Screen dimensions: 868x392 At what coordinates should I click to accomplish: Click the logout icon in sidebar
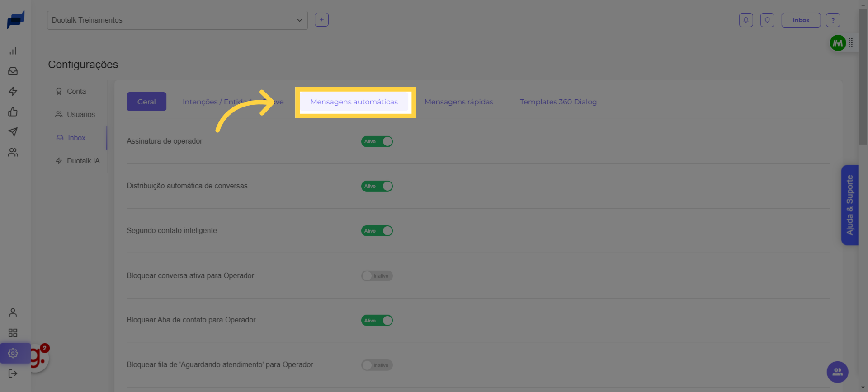pos(13,373)
